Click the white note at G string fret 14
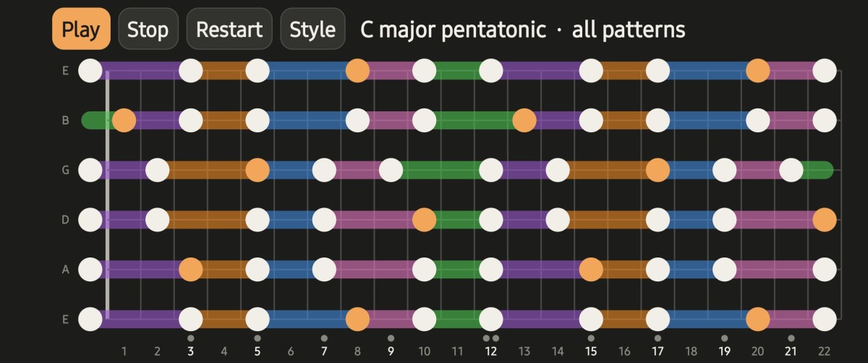The height and width of the screenshot is (363, 868). pyautogui.click(x=558, y=170)
